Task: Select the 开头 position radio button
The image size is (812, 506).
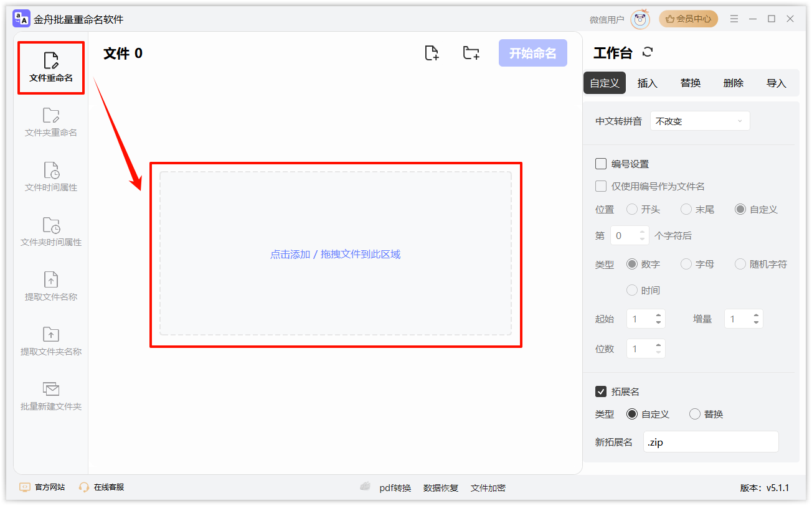Action: (631, 209)
